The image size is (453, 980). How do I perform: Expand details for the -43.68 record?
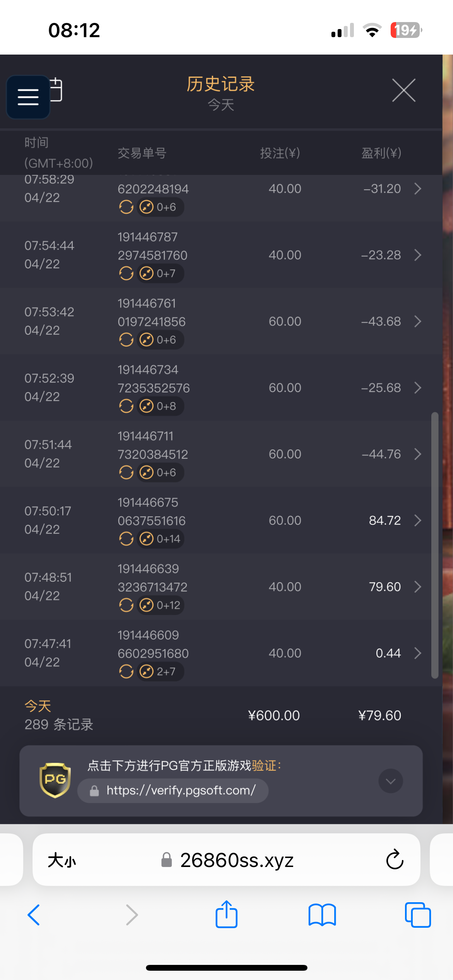coord(417,321)
